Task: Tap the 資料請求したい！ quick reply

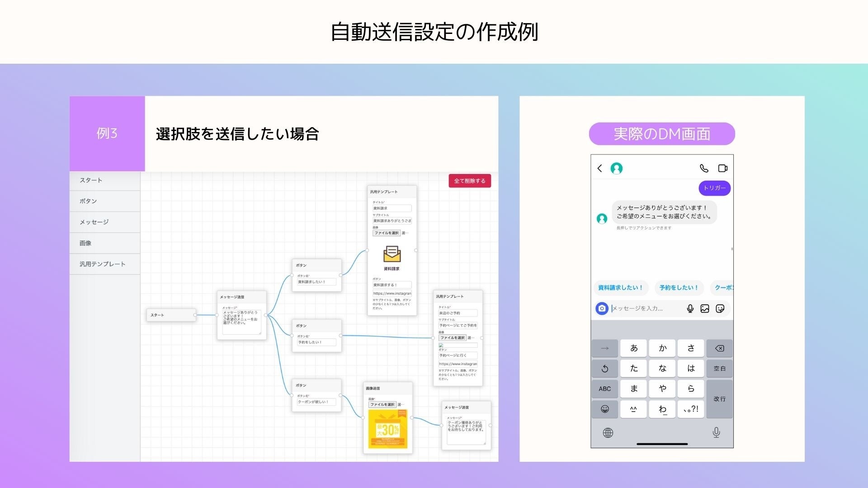Action: coord(620,287)
